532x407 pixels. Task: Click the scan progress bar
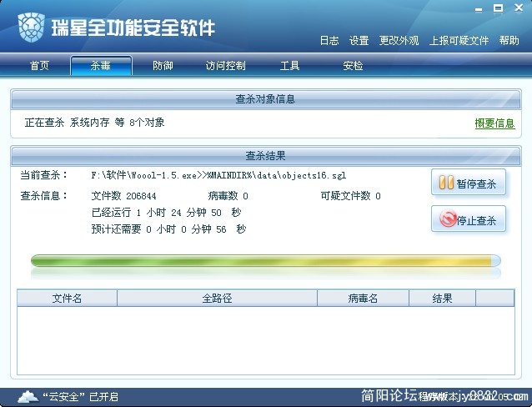click(x=266, y=261)
